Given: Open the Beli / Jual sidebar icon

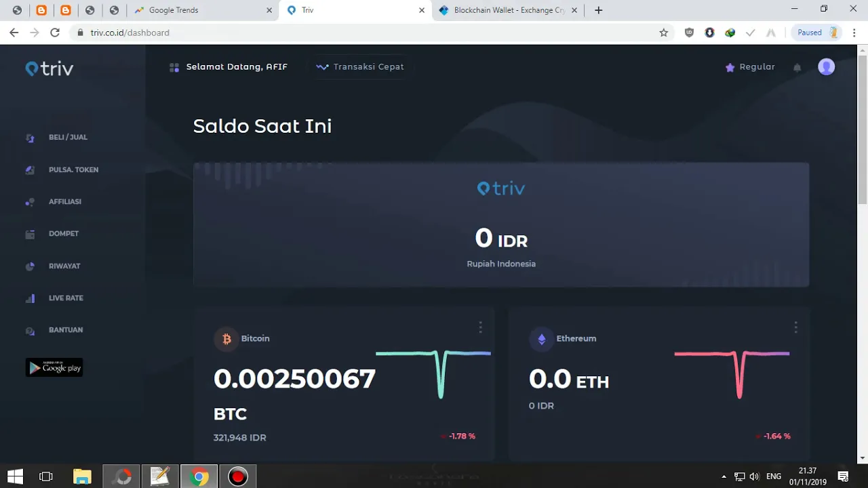Looking at the screenshot, I should tap(30, 138).
